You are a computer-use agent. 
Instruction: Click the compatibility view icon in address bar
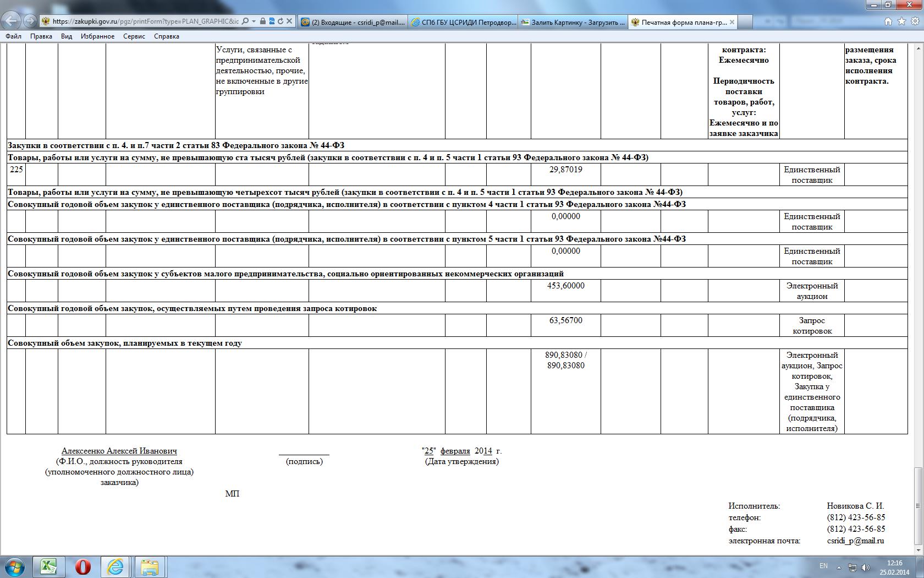click(x=272, y=21)
